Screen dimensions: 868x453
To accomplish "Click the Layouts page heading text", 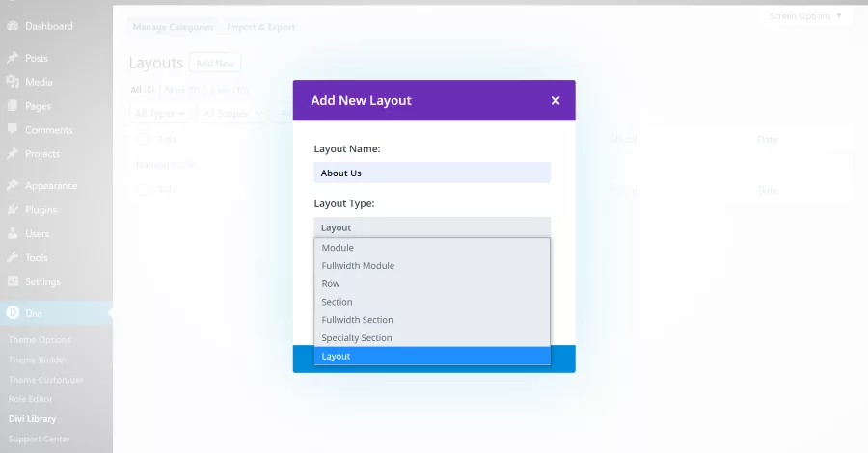I will click(155, 63).
